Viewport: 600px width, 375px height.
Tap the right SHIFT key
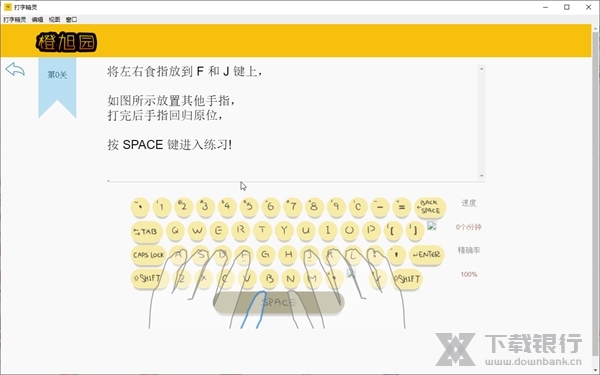coord(407,279)
